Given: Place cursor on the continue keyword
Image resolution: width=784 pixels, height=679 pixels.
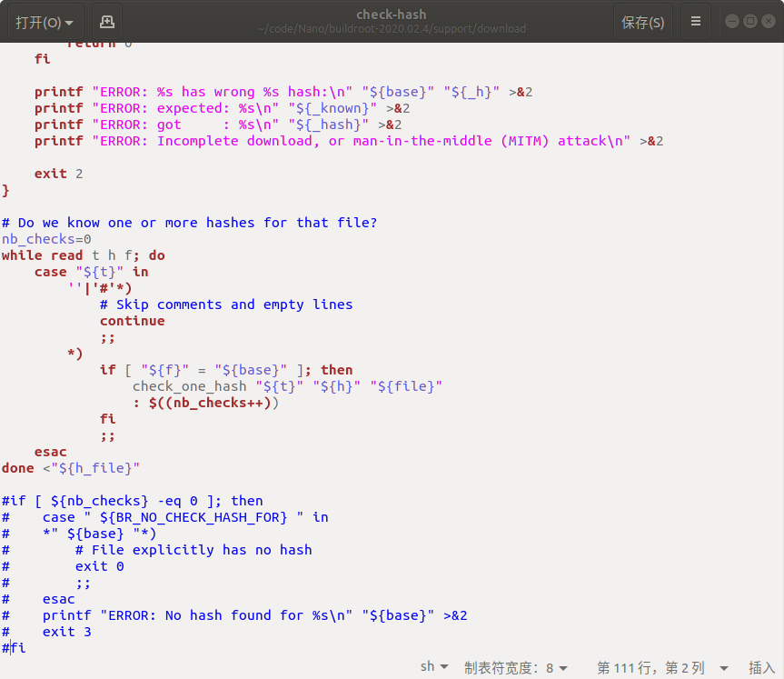Looking at the screenshot, I should (132, 320).
